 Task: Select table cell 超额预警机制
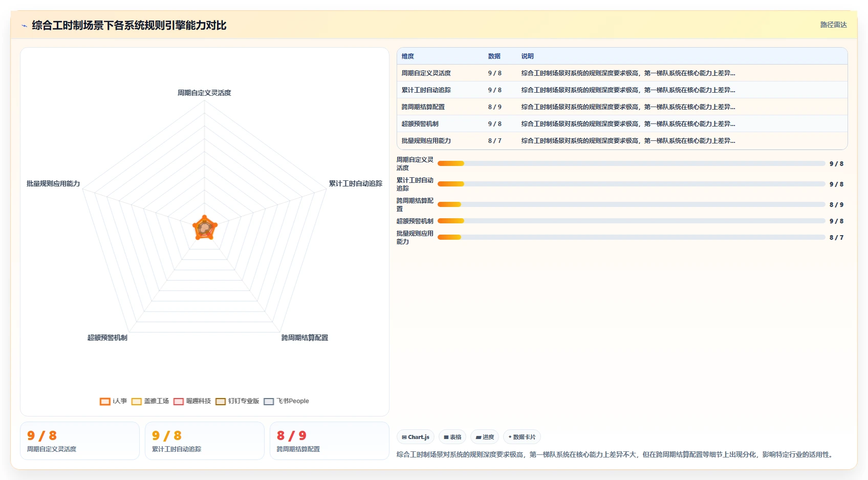pos(420,124)
